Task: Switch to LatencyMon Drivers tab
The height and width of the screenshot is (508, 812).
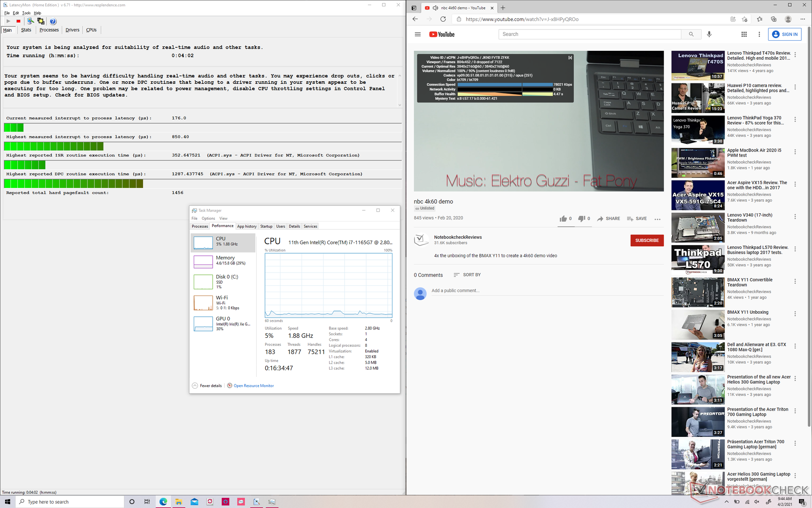Action: 72,30
